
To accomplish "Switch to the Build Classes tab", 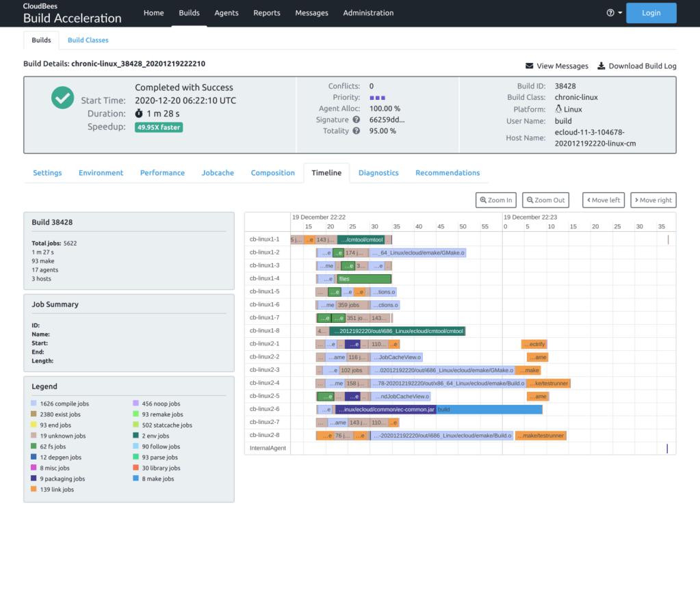I will 88,40.
